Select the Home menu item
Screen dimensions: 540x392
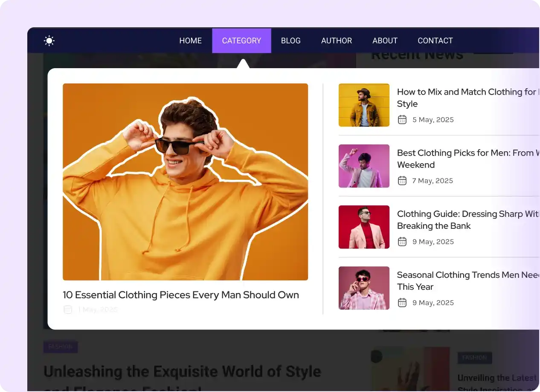click(190, 40)
